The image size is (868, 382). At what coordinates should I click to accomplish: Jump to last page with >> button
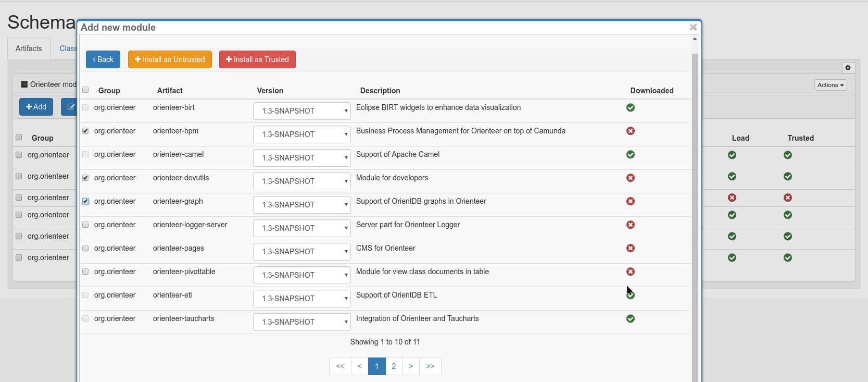tap(430, 366)
